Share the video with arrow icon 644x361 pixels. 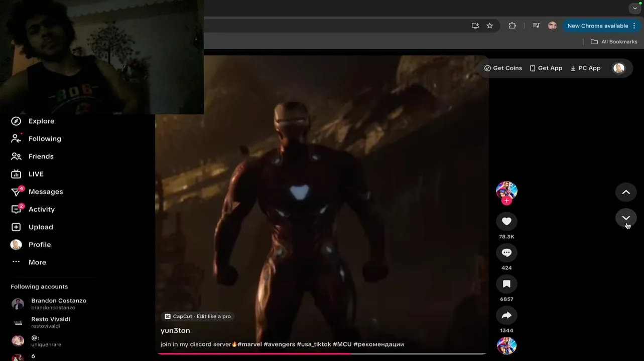[506, 315]
